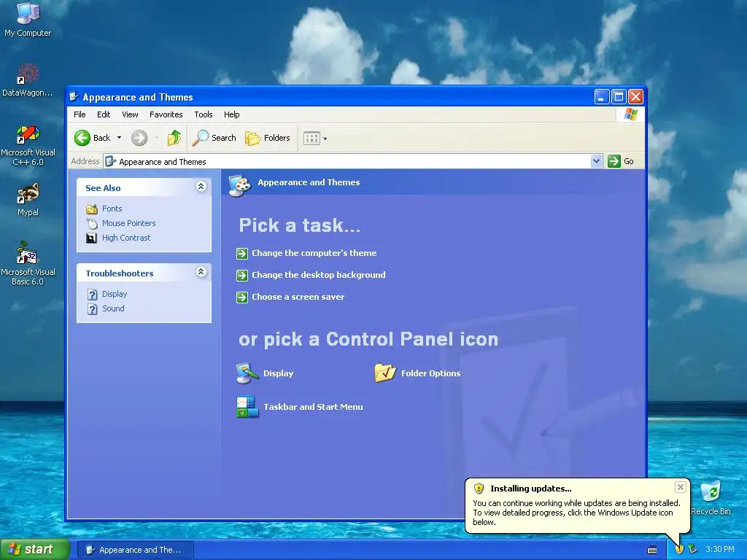Select the DataWagon desktop shortcut
This screenshot has height=560, width=747.
[x=28, y=79]
